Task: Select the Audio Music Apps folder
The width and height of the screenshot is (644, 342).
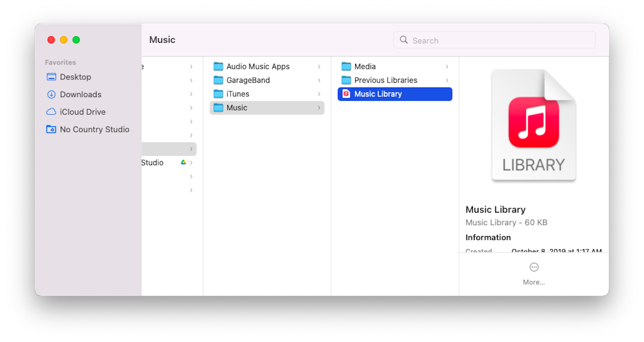Action: [x=258, y=66]
